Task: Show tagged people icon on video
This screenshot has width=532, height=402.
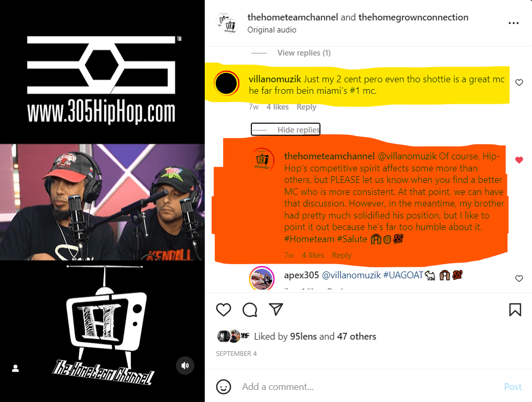Action: pyautogui.click(x=15, y=368)
